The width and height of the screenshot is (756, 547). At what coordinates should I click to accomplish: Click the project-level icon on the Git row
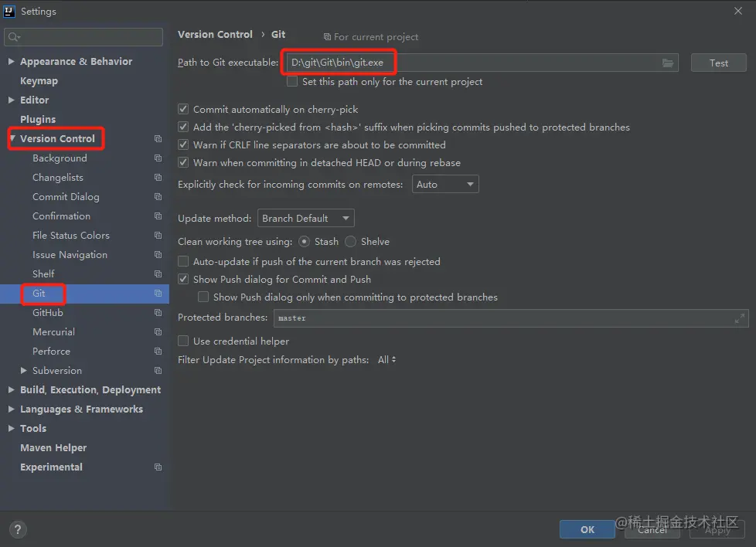click(x=158, y=293)
